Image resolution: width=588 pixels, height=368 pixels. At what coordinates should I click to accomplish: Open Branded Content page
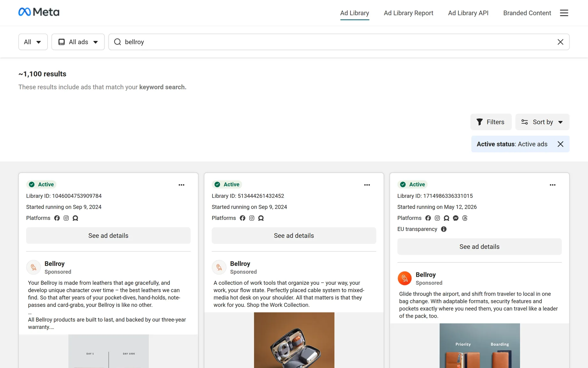(527, 13)
